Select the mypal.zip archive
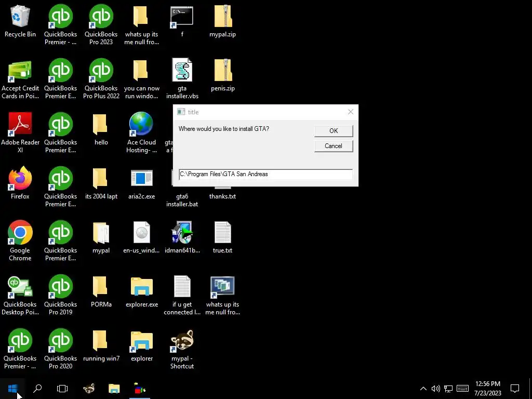The height and width of the screenshot is (399, 532). pos(222,21)
